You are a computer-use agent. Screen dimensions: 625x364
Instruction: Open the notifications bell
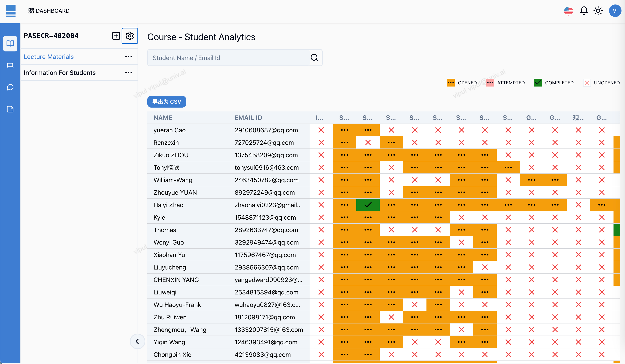pyautogui.click(x=584, y=11)
